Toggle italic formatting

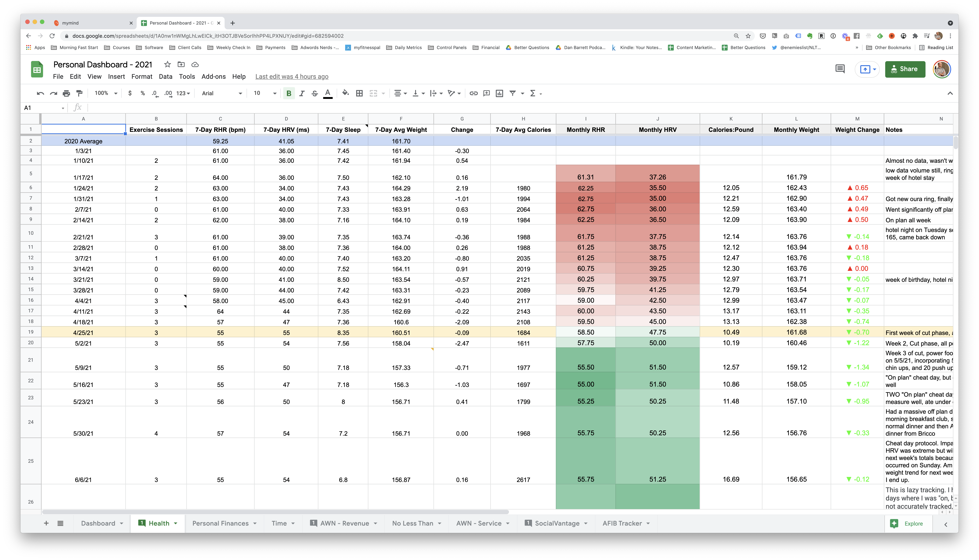(302, 93)
